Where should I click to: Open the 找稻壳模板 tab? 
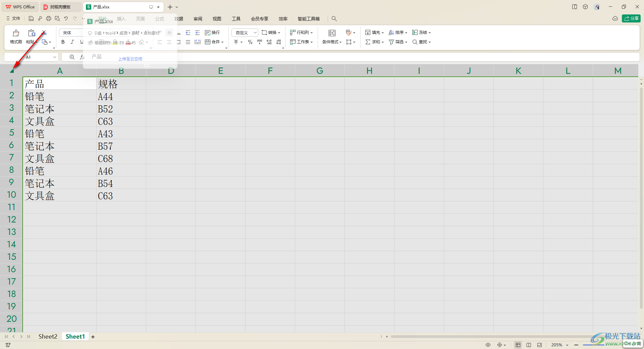tap(60, 7)
